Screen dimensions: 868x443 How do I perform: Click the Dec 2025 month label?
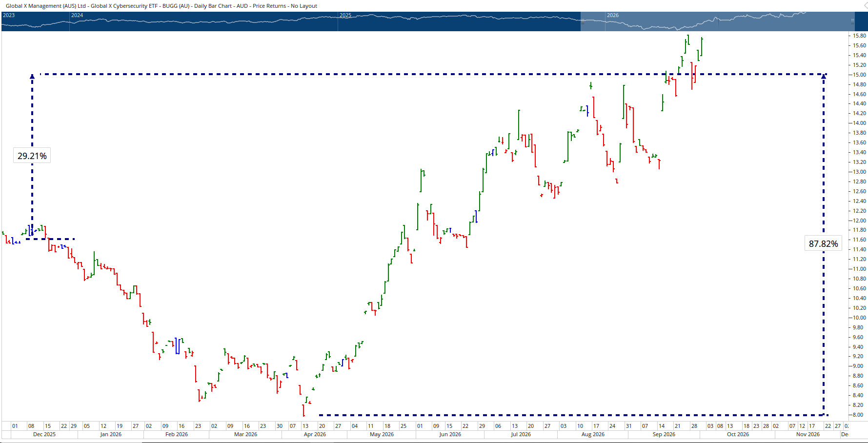point(44,434)
